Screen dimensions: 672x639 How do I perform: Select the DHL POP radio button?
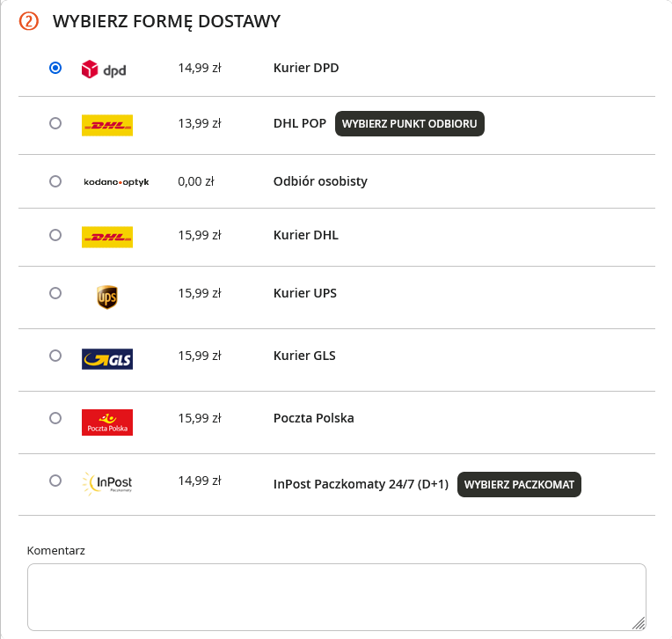[x=55, y=123]
